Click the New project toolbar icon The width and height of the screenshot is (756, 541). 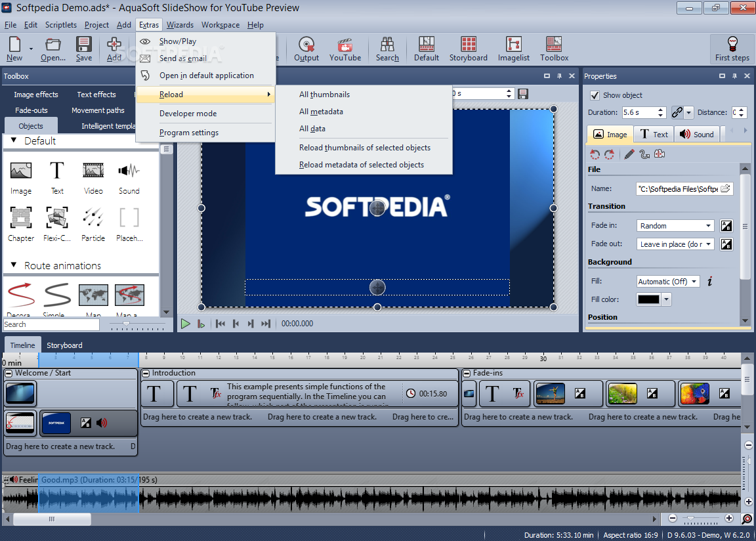pos(14,49)
